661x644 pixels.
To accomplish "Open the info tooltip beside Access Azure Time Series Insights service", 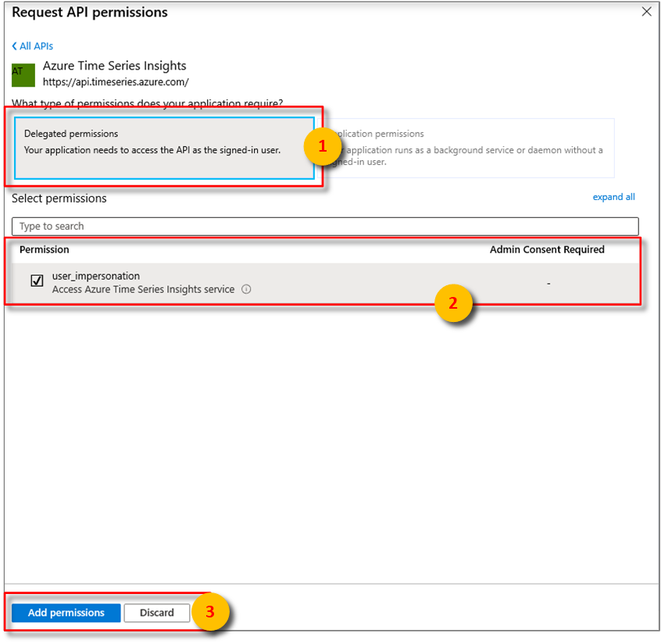I will click(248, 288).
